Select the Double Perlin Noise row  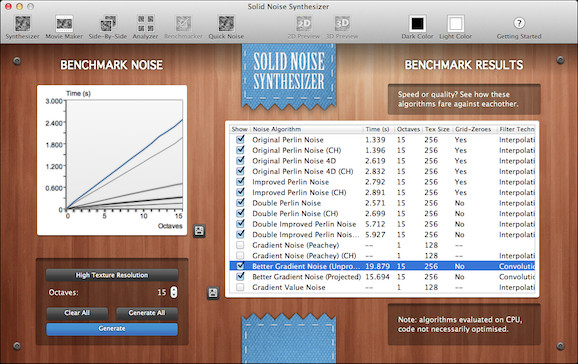(x=382, y=203)
